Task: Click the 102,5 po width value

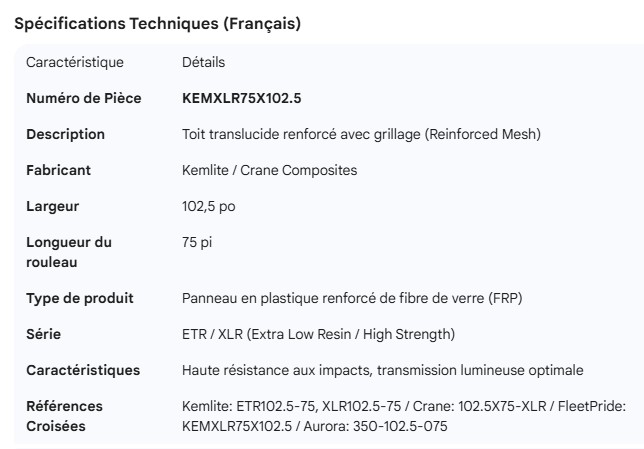Action: tap(209, 206)
